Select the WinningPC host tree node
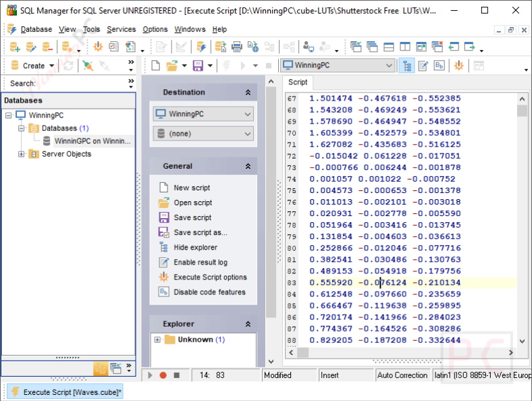The width and height of the screenshot is (532, 401). (46, 115)
